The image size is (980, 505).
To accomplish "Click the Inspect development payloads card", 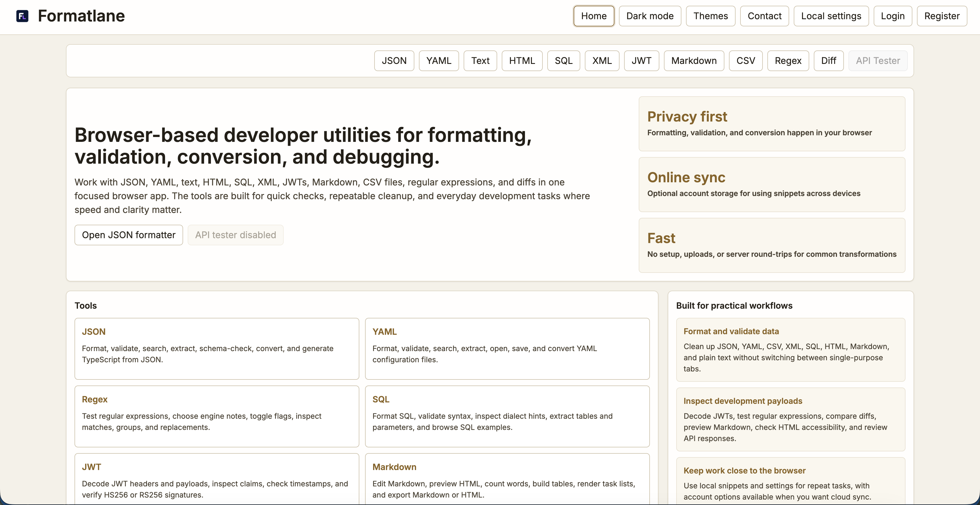I will coord(790,419).
